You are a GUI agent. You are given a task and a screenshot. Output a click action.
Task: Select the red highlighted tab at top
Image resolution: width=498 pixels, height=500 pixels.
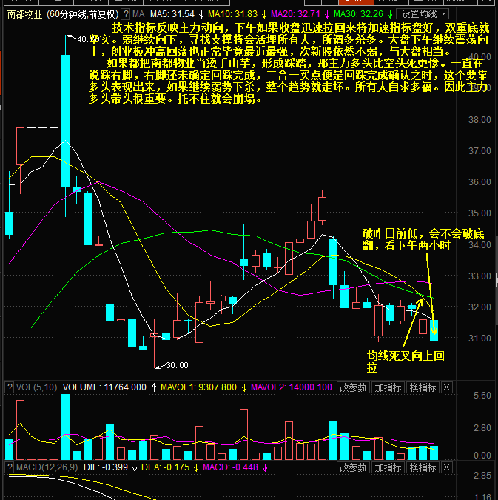[x=356, y=2]
